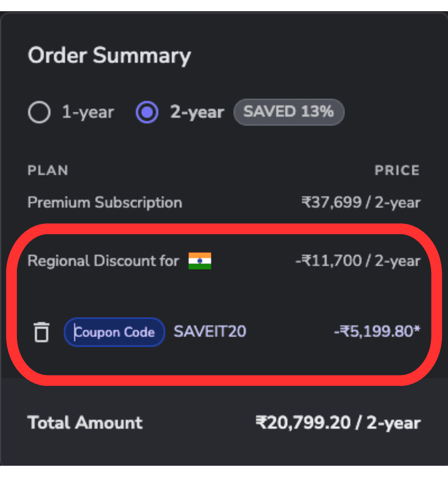Click the ₹20,799.20 total price

point(338,423)
